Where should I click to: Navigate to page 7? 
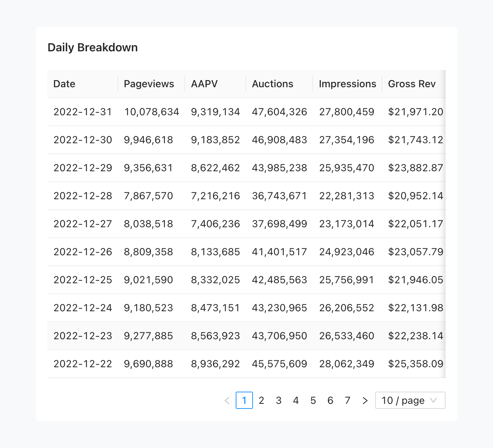[348, 400]
